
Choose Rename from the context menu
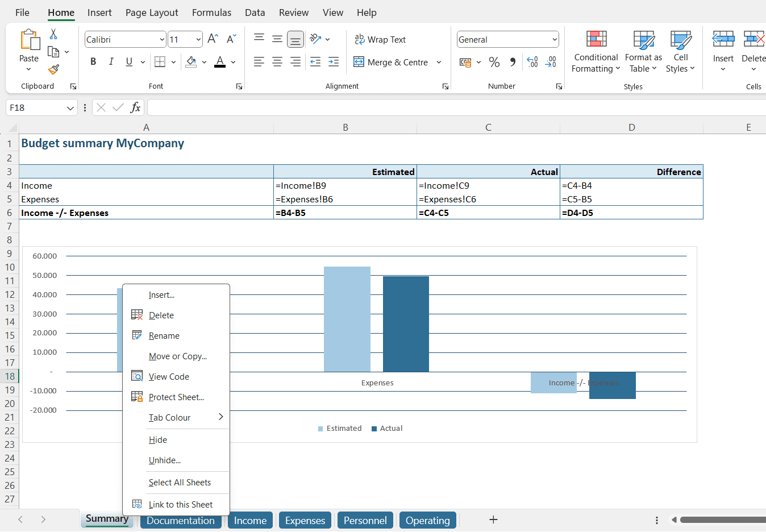tap(164, 336)
